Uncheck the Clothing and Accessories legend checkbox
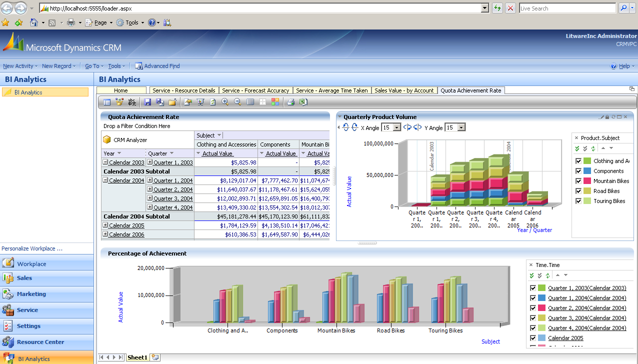The image size is (638, 364). tap(578, 161)
